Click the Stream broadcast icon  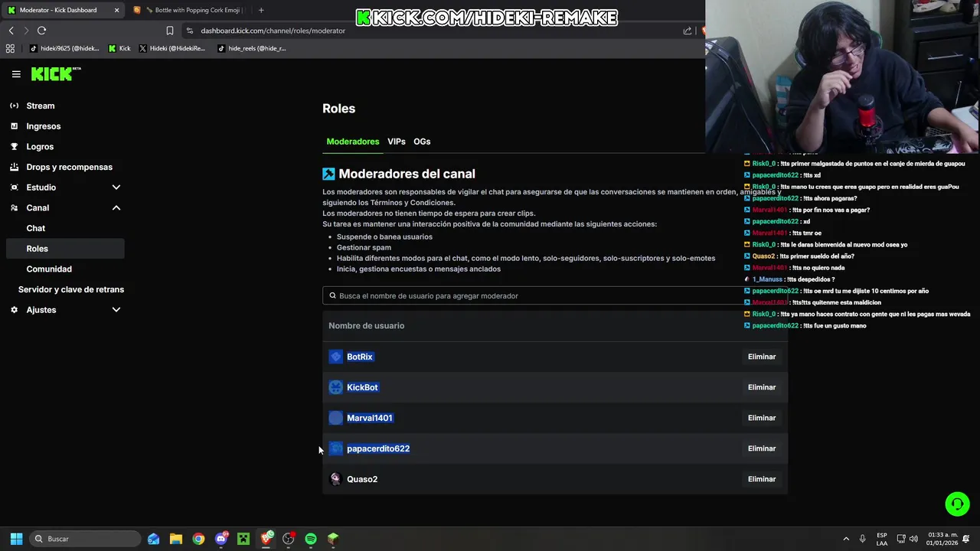pyautogui.click(x=14, y=106)
